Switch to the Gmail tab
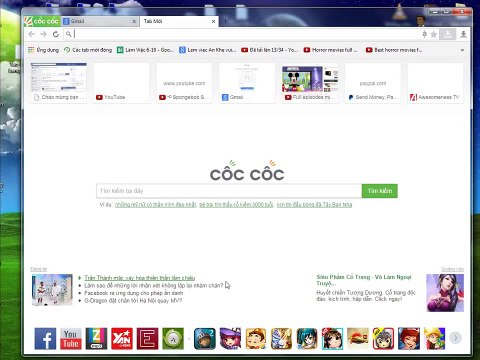The height and width of the screenshot is (360, 480). 97,21
